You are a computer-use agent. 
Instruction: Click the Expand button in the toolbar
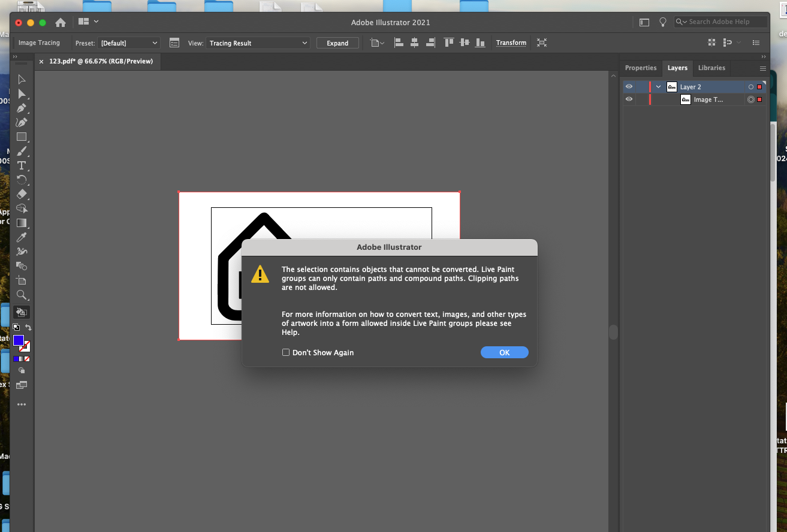click(337, 43)
